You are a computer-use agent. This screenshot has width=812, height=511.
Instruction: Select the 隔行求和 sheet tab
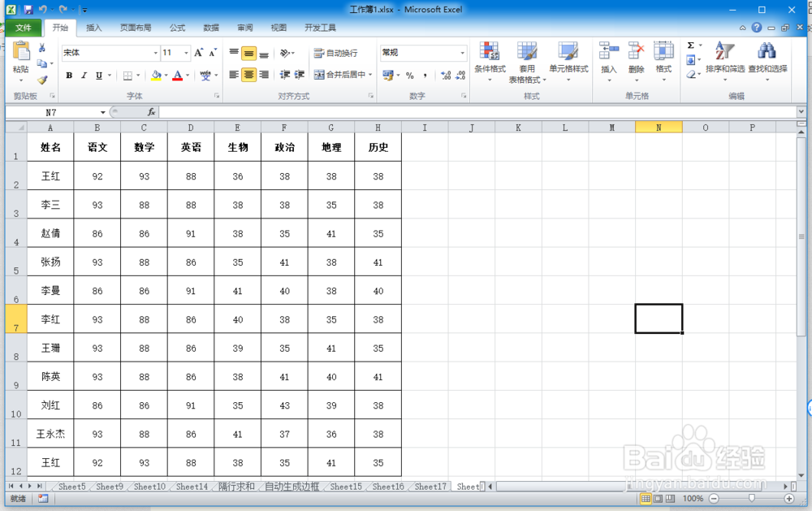coord(238,487)
